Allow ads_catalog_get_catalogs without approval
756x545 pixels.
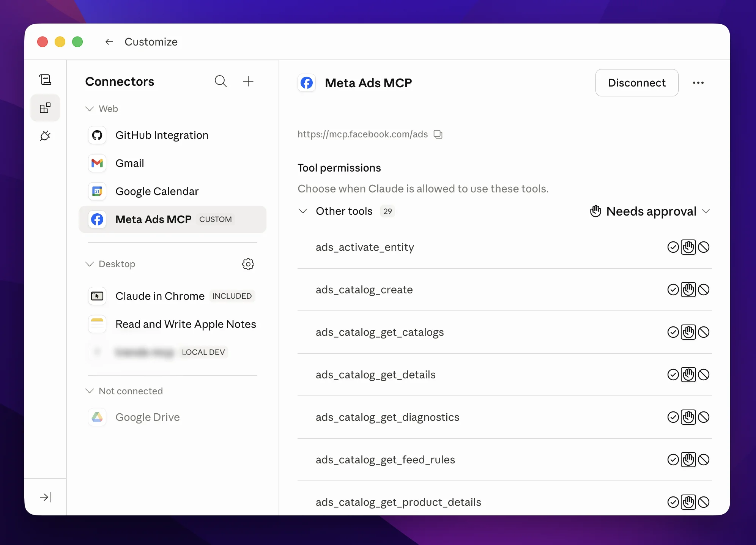[x=673, y=332]
